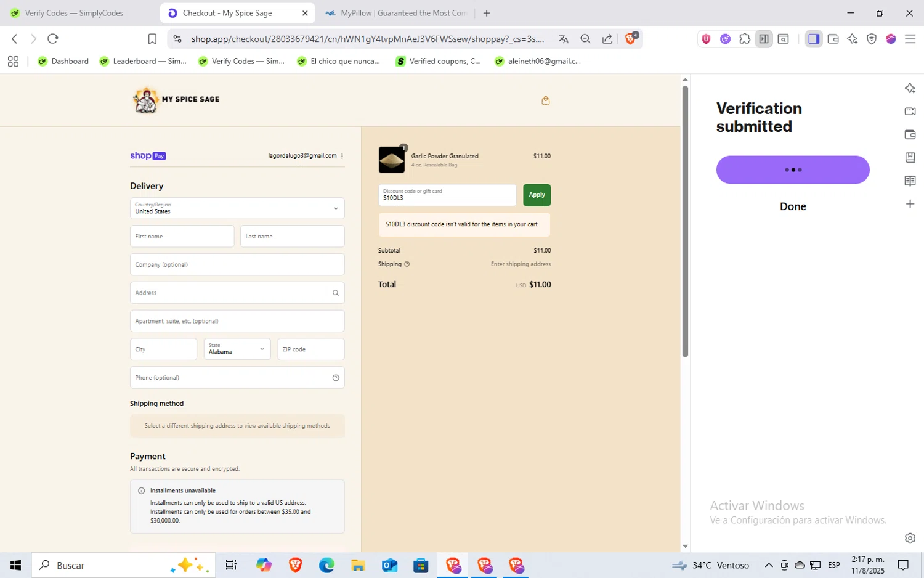Screen dimensions: 924x578
Task: Focus the discount code field
Action: tap(447, 195)
